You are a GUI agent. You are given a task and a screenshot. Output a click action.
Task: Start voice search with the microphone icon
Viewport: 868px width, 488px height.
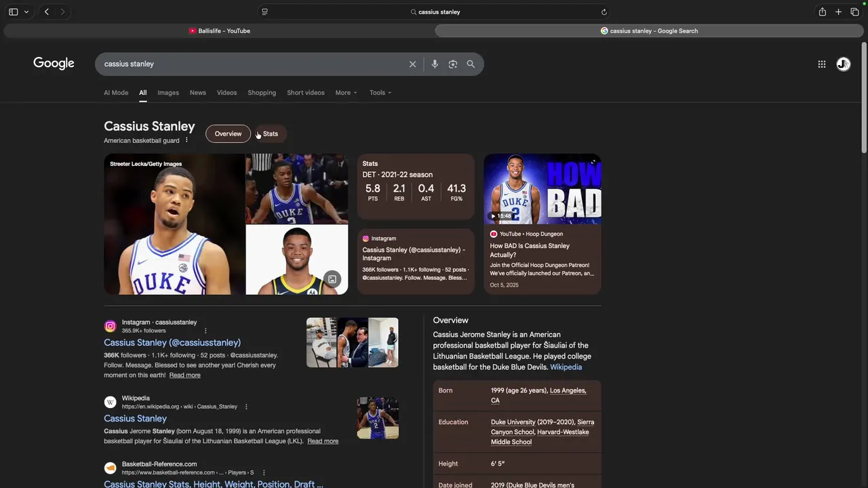pyautogui.click(x=435, y=64)
